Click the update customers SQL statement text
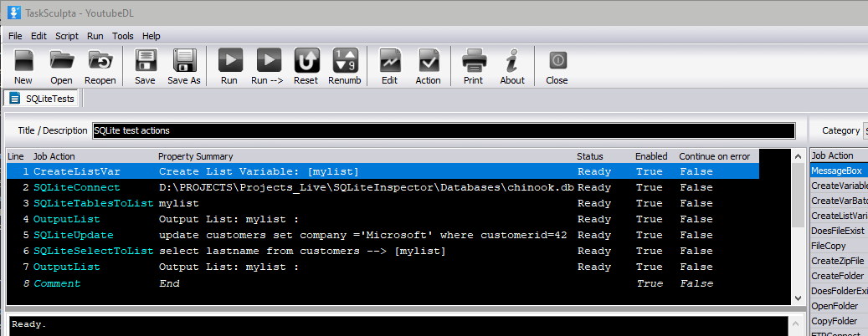The width and height of the screenshot is (868, 336). click(362, 236)
